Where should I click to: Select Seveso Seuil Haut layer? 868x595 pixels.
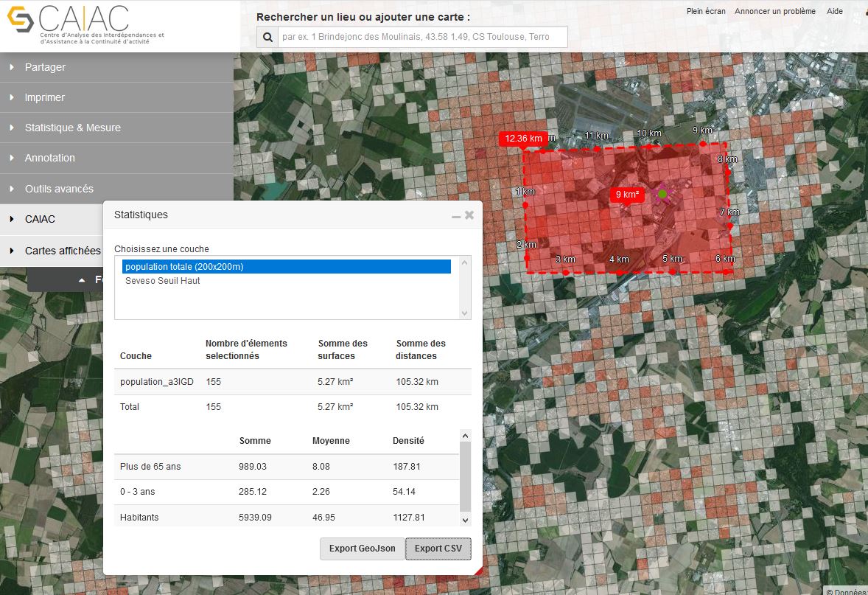286,281
